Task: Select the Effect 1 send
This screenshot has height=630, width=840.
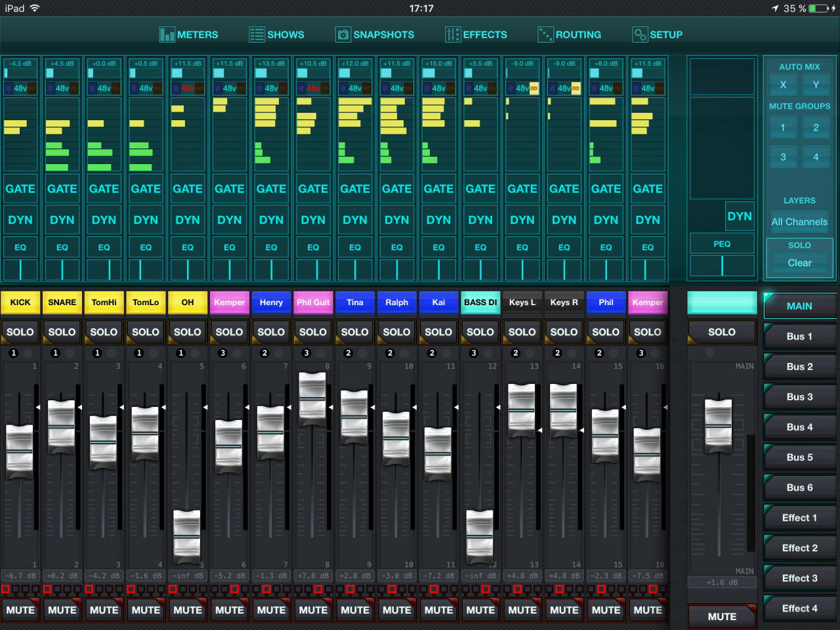Action: pyautogui.click(x=799, y=517)
